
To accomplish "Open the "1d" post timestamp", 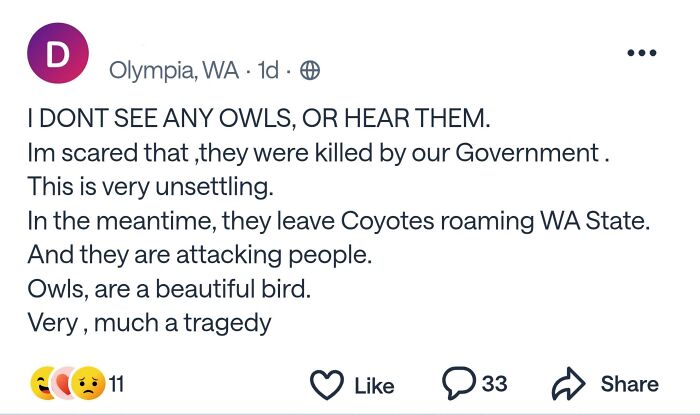I will pos(268,70).
